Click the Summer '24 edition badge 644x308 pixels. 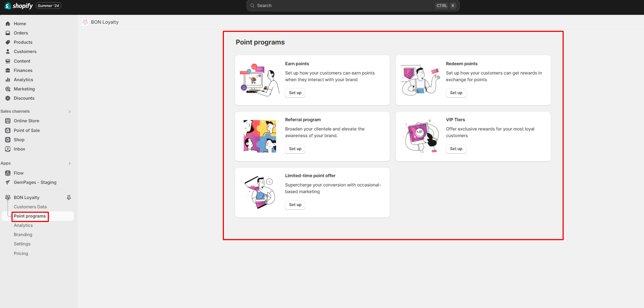pyautogui.click(x=48, y=6)
